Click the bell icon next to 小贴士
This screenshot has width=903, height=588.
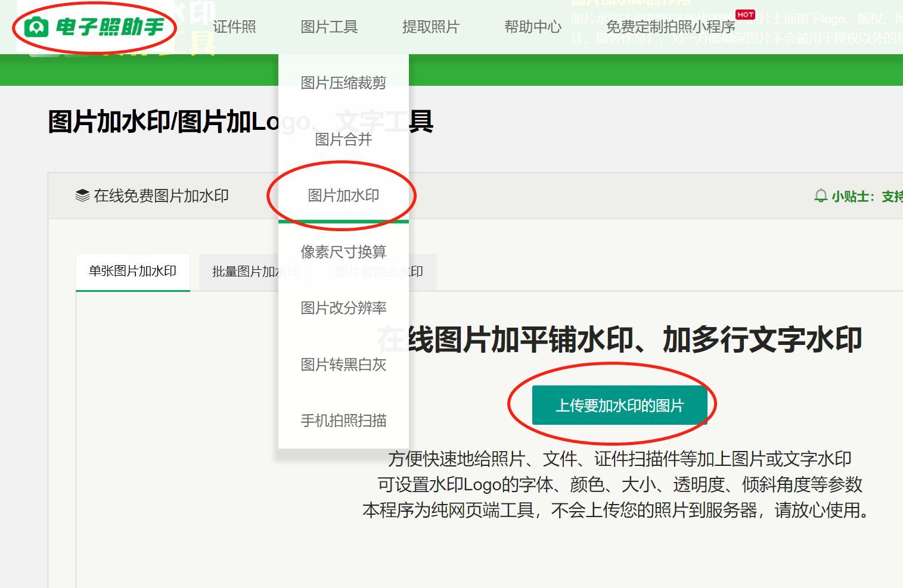(x=821, y=195)
